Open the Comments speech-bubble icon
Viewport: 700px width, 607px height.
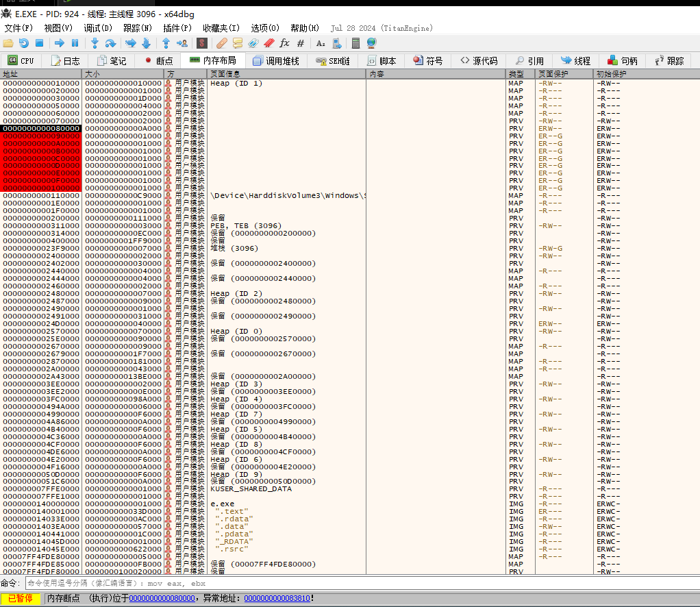[x=238, y=43]
